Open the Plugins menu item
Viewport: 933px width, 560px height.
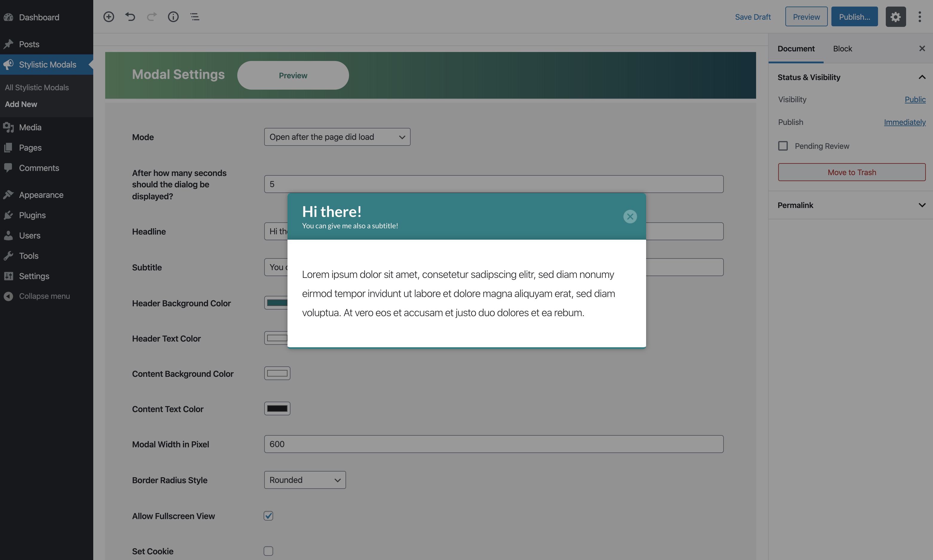(46, 215)
